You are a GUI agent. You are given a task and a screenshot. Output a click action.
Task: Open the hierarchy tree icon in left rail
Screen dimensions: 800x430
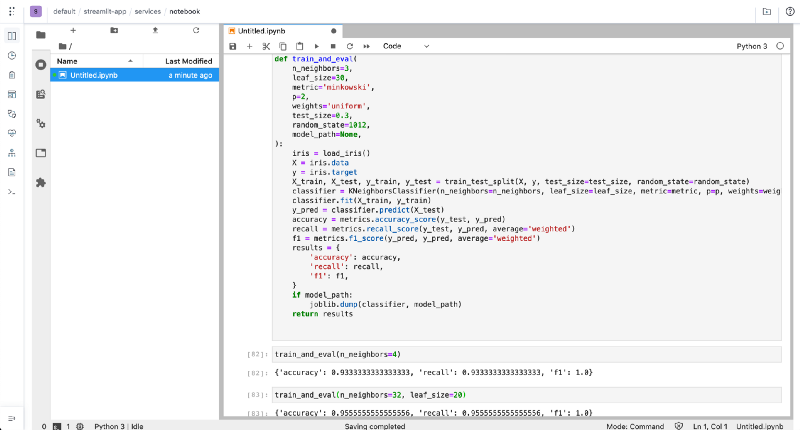[x=12, y=153]
